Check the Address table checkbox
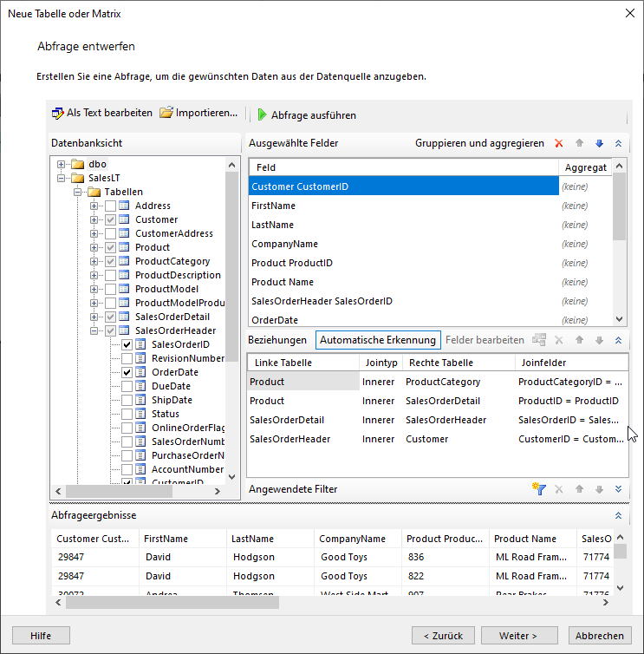The width and height of the screenshot is (644, 654). coord(110,206)
